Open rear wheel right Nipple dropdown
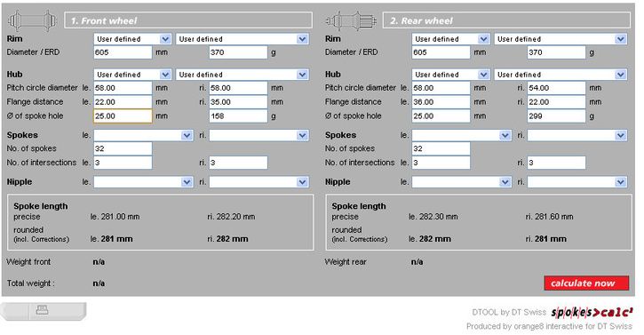The width and height of the screenshot is (644, 335). 577,181
